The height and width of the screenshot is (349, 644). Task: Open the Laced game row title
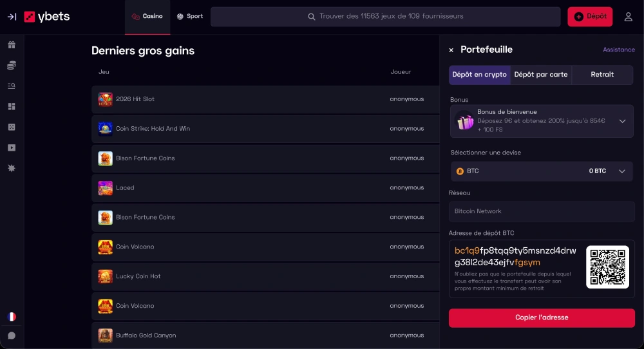coord(125,188)
